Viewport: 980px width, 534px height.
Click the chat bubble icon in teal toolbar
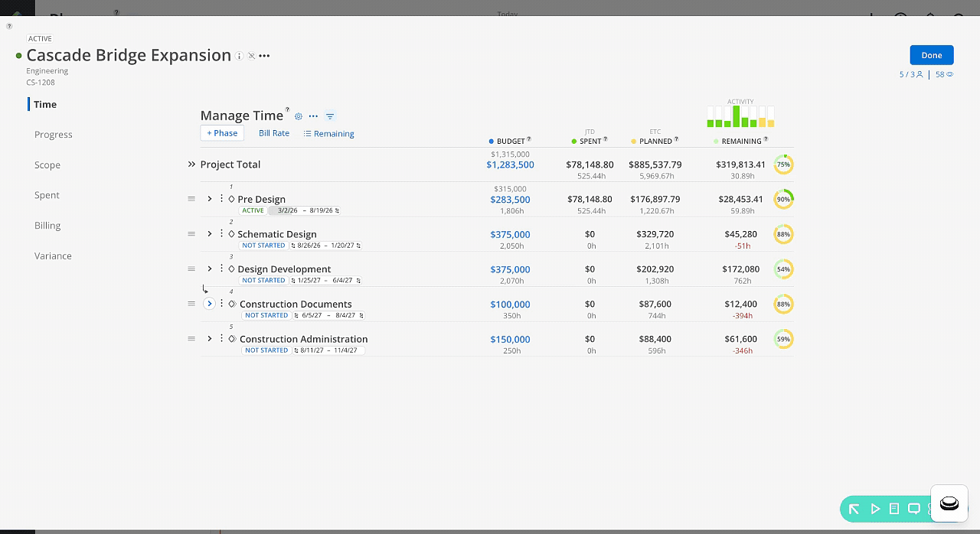pos(913,509)
